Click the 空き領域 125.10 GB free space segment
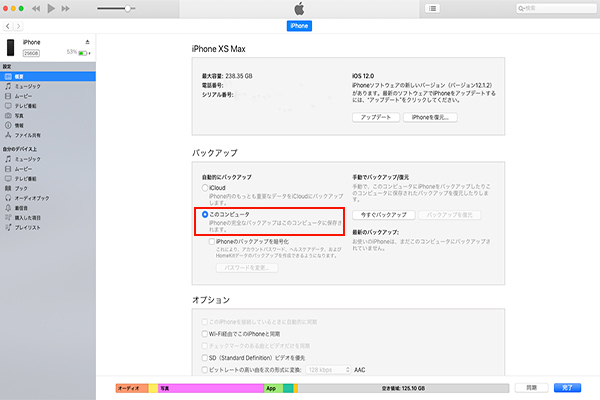 tap(403, 388)
